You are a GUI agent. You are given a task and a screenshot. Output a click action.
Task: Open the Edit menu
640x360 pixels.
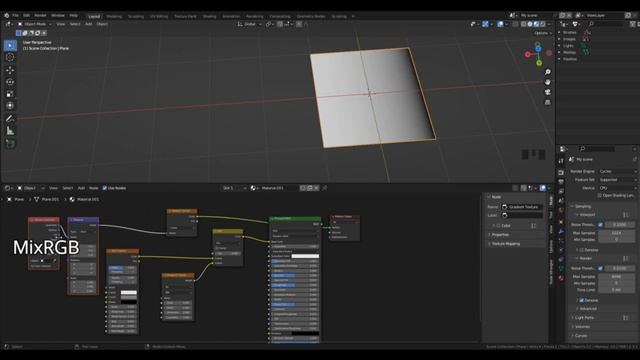[26, 16]
